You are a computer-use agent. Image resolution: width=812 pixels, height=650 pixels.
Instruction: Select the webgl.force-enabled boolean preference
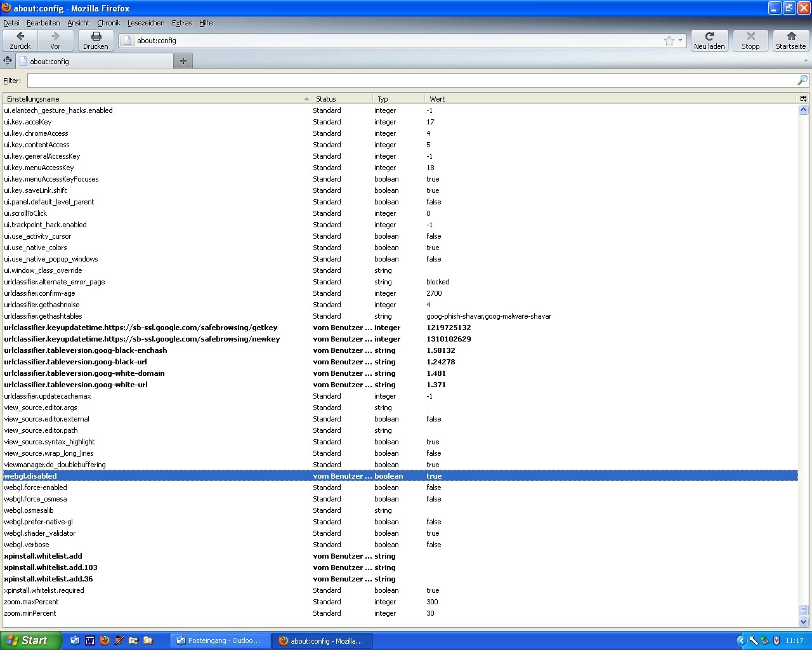pyautogui.click(x=36, y=487)
